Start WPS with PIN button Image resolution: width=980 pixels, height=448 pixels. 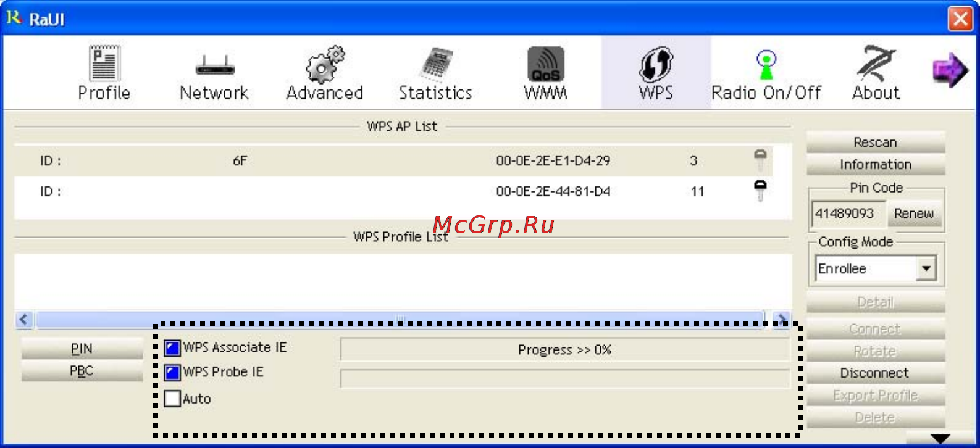82,349
